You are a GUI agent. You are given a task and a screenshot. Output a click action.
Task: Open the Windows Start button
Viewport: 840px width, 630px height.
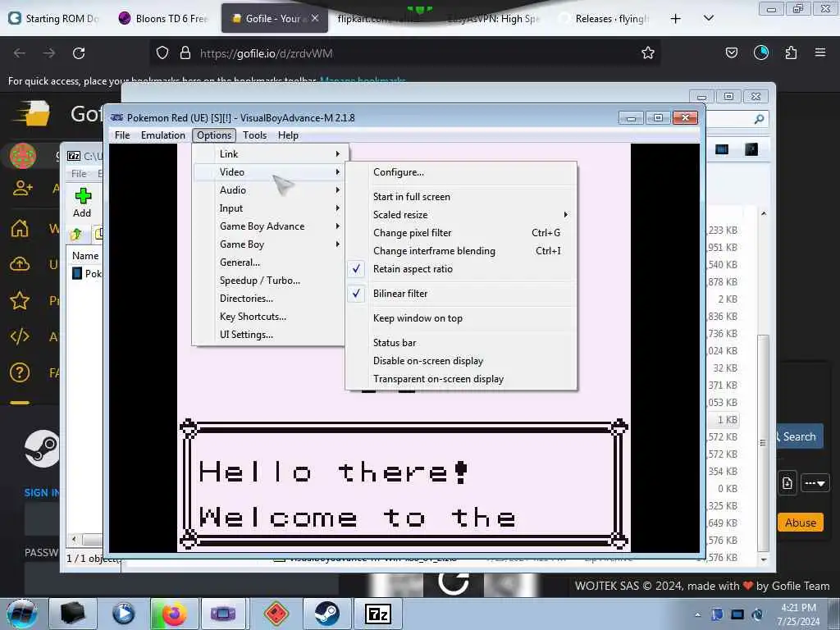point(22,614)
